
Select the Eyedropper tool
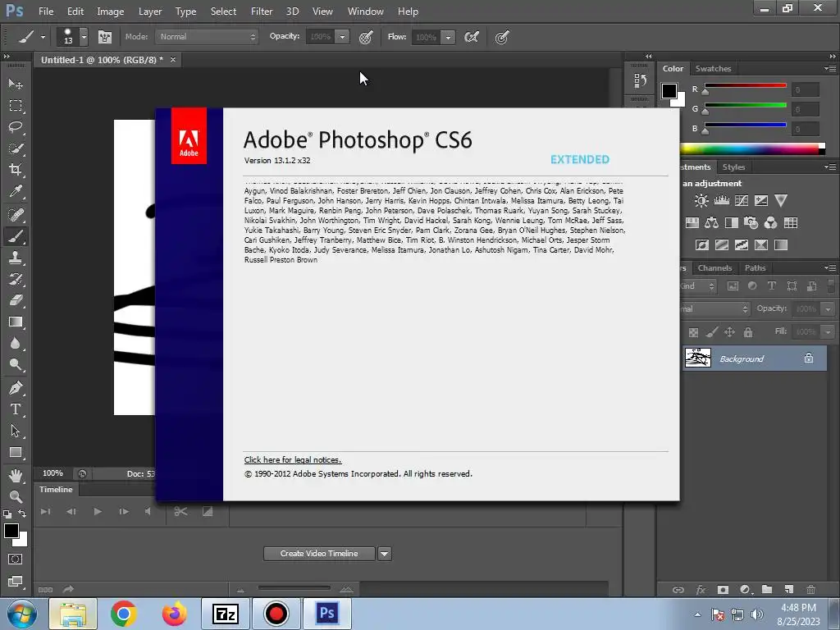pos(15,191)
